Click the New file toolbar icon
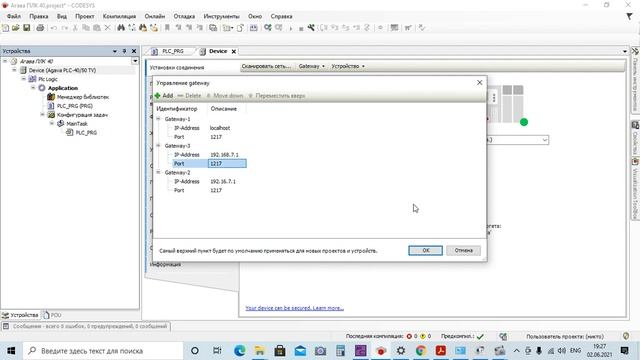 point(6,28)
